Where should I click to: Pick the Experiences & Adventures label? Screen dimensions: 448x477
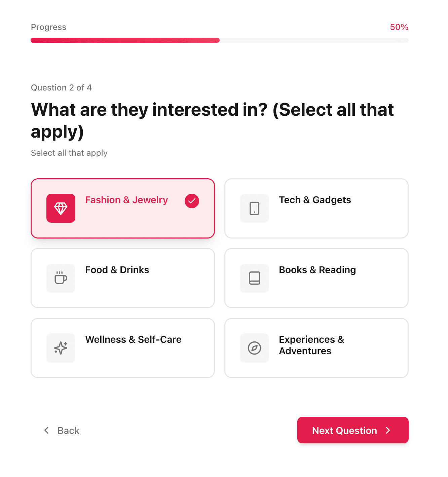coord(311,345)
